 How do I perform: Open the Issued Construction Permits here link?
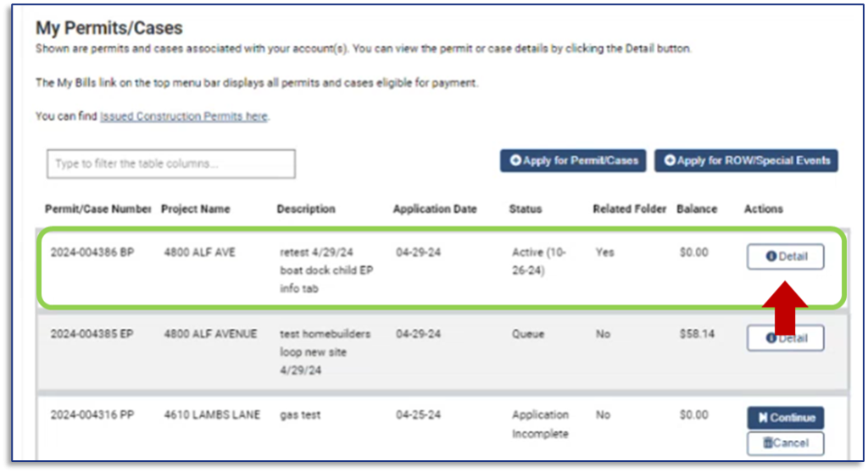184,116
